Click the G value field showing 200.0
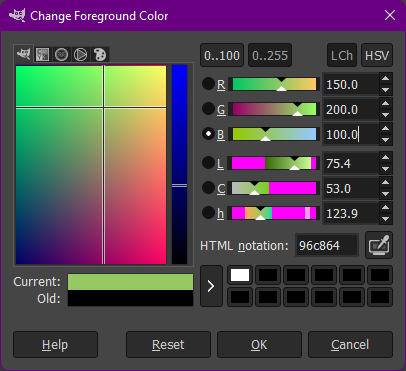The height and width of the screenshot is (371, 406). 351,109
